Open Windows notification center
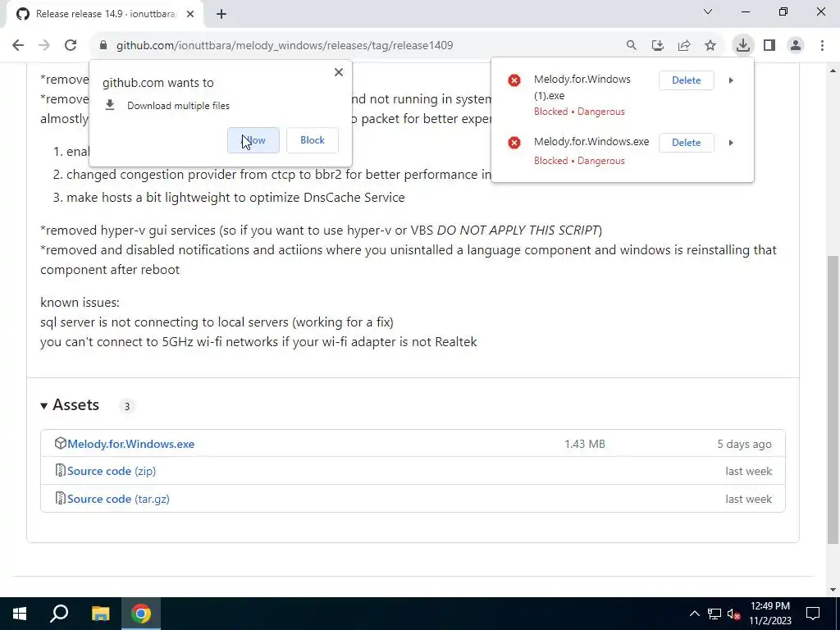 [813, 614]
